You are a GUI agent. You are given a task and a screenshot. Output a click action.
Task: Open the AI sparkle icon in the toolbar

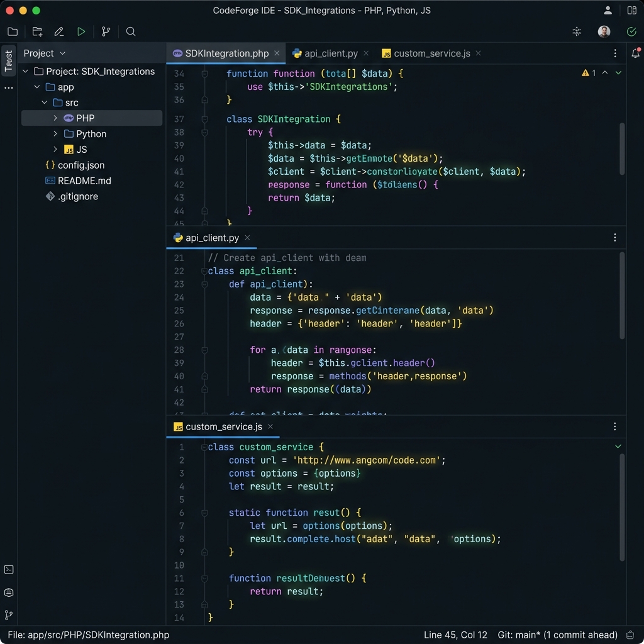577,31
